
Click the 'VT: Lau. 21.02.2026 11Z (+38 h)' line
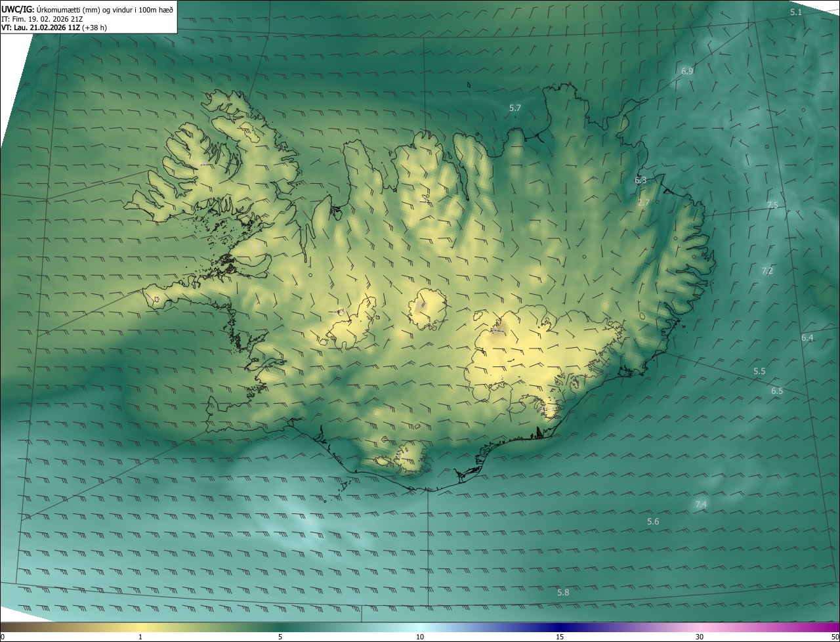[x=54, y=28]
